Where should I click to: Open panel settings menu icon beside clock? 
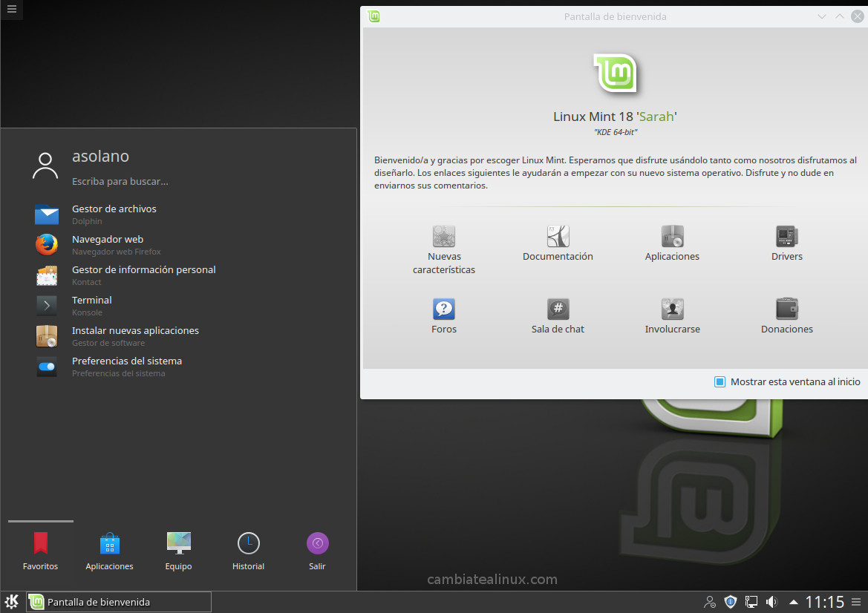pos(856,601)
